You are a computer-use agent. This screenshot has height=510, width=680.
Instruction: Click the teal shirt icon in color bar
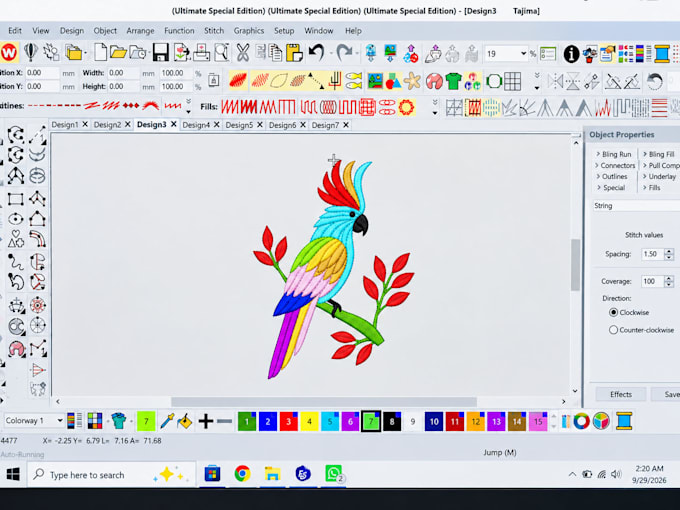click(x=118, y=421)
